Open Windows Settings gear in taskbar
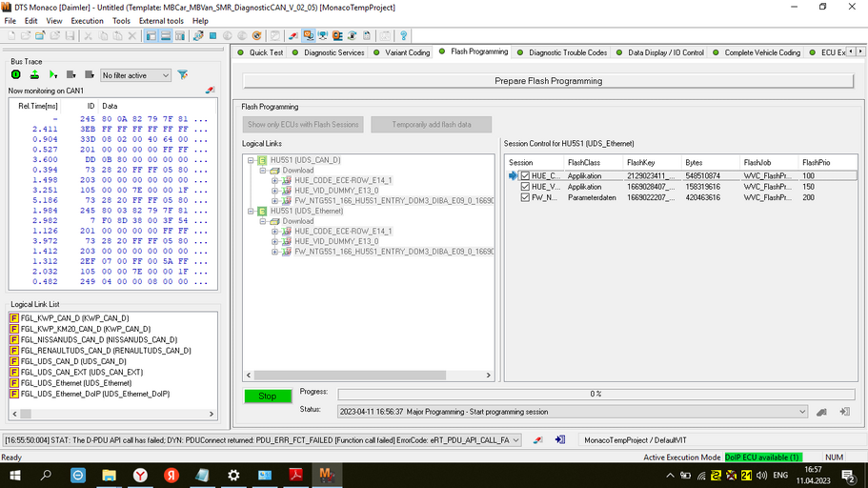Viewport: 868px width, 488px height. [x=233, y=475]
